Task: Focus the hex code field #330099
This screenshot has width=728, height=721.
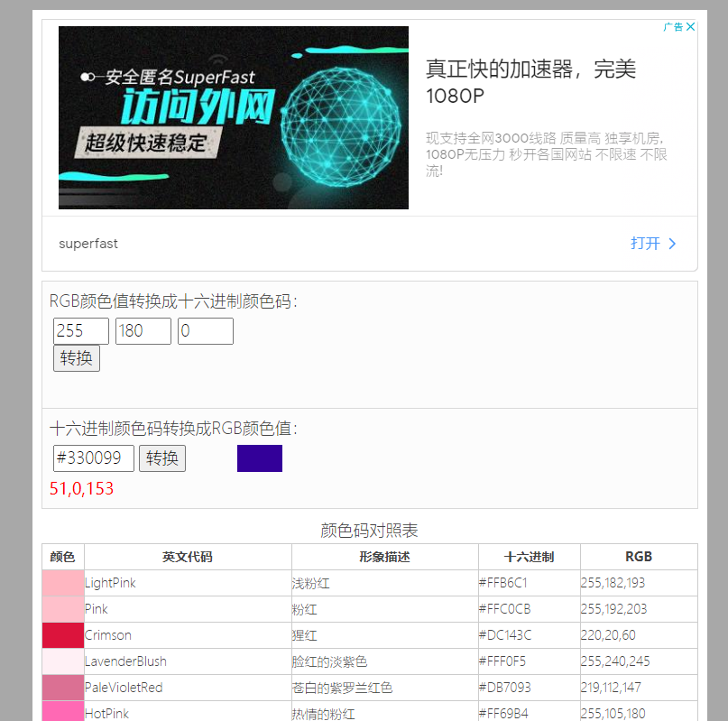Action: tap(93, 458)
